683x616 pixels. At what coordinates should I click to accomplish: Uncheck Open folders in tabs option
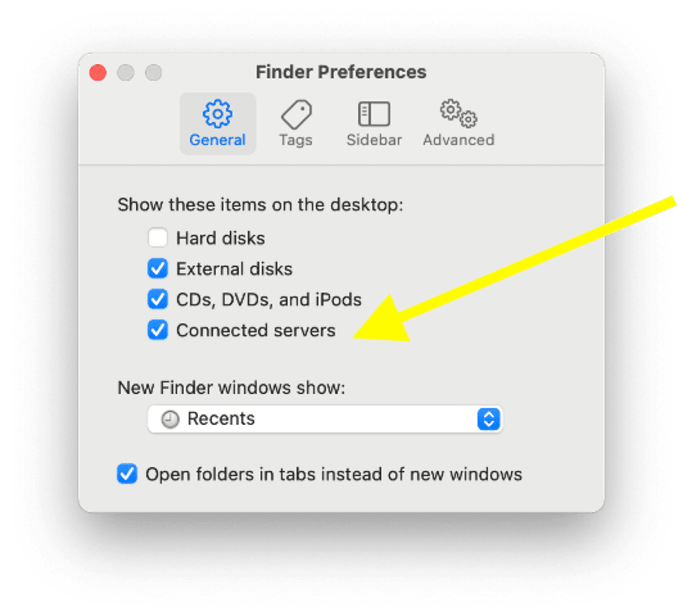point(127,474)
